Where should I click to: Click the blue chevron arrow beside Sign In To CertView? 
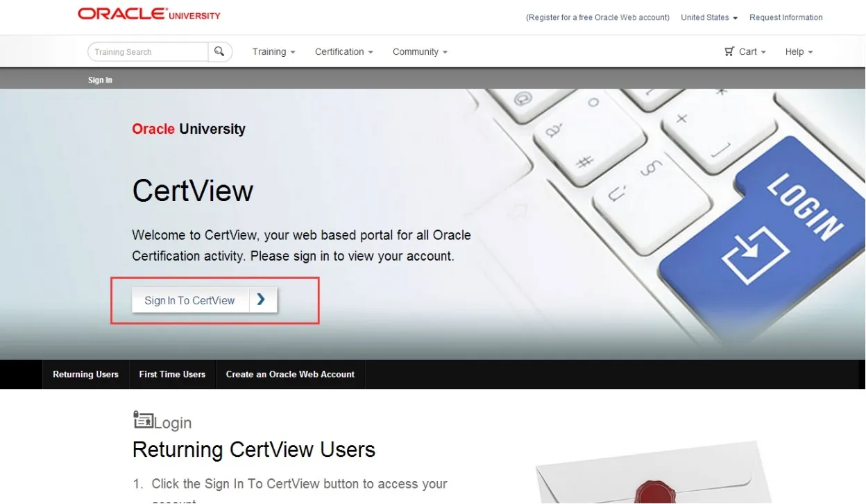pyautogui.click(x=262, y=299)
